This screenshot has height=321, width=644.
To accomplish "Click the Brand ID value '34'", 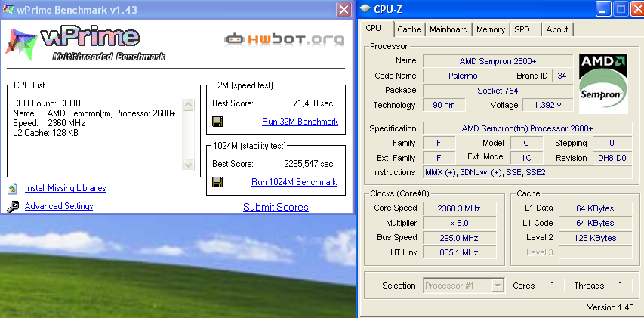I will tap(562, 76).
